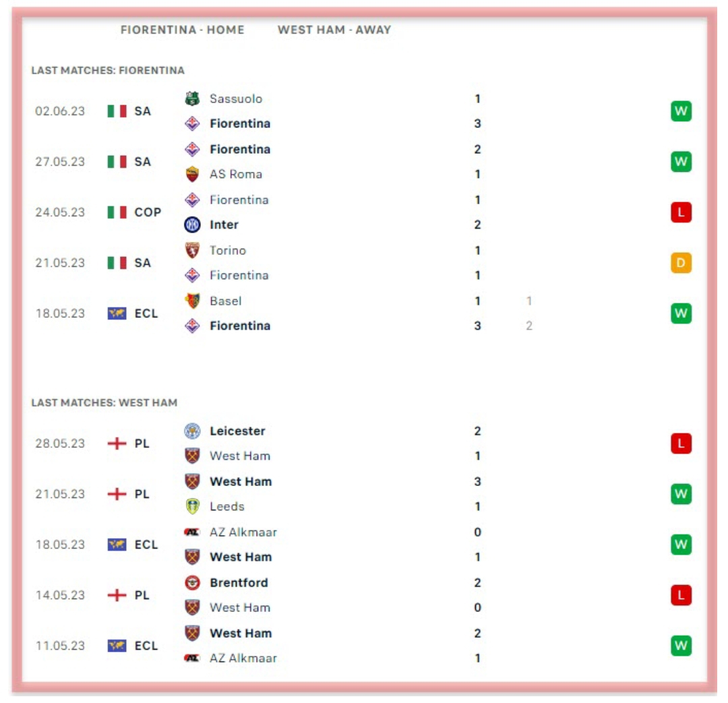
Task: Click the Italian flag beside 02.06.23
Action: tap(117, 111)
